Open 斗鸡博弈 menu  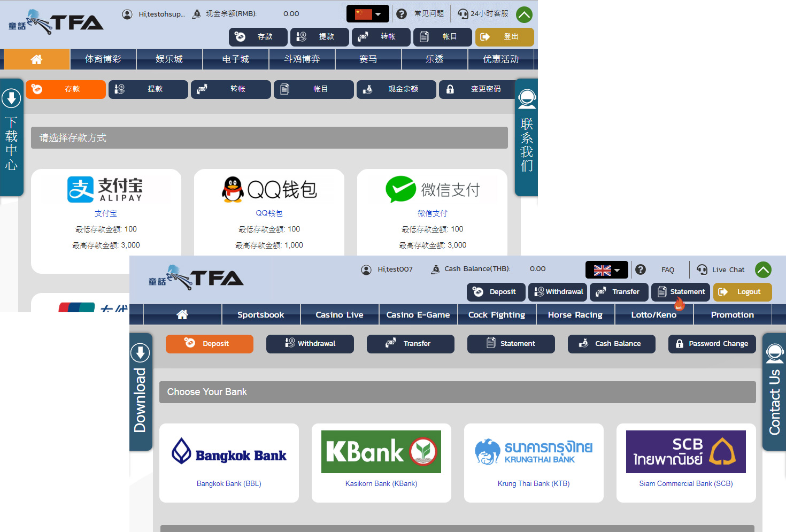[x=302, y=59]
